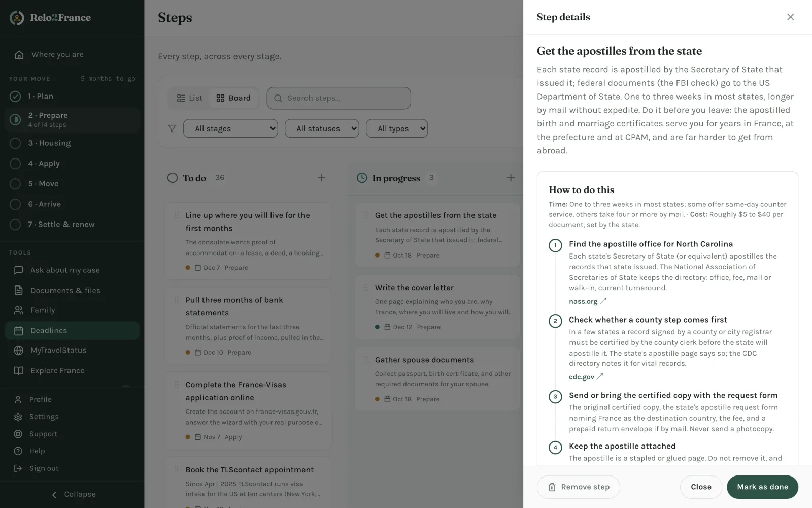Open the Deadlines calendar

point(72,331)
